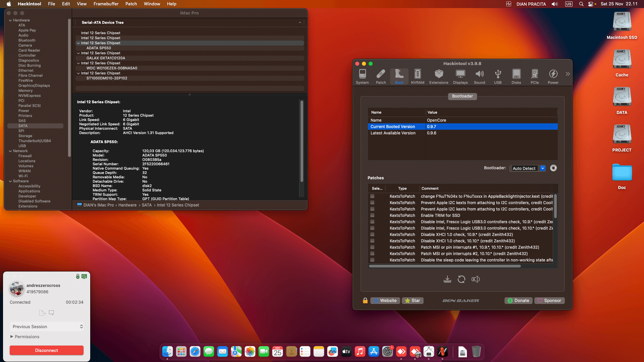Select the Cache drive on desktop

tap(622, 63)
